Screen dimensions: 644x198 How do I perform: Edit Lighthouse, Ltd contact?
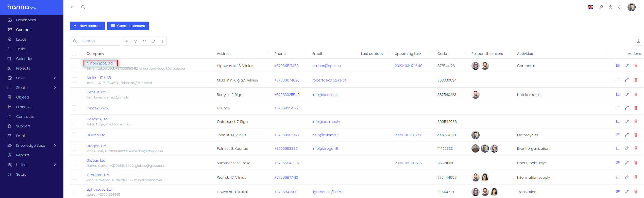pos(627,192)
